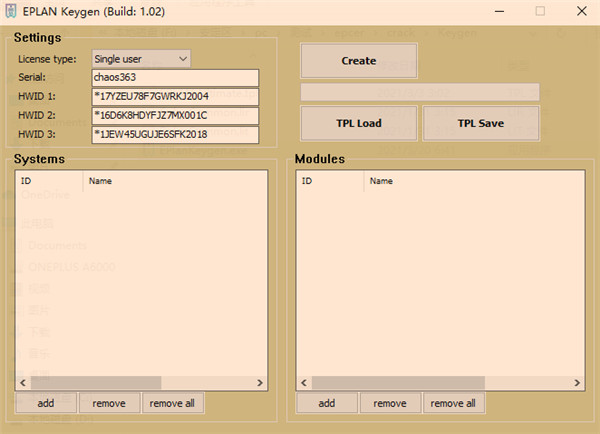Click remove under Systems list
This screenshot has height=434, width=600.
[x=109, y=403]
